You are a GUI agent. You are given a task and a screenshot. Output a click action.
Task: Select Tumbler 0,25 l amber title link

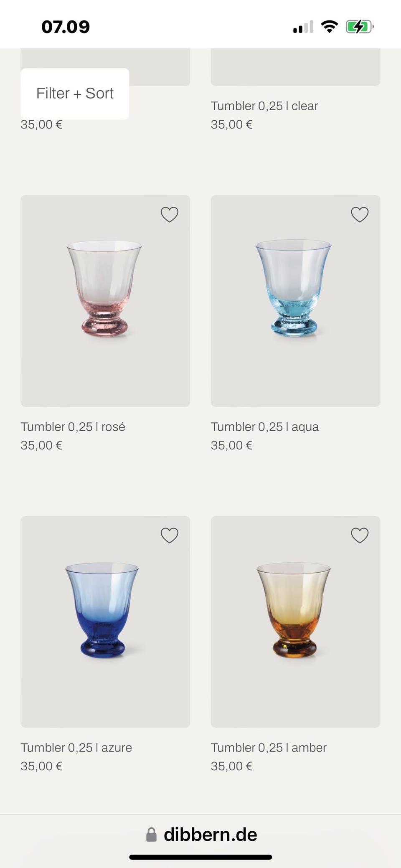tap(269, 748)
